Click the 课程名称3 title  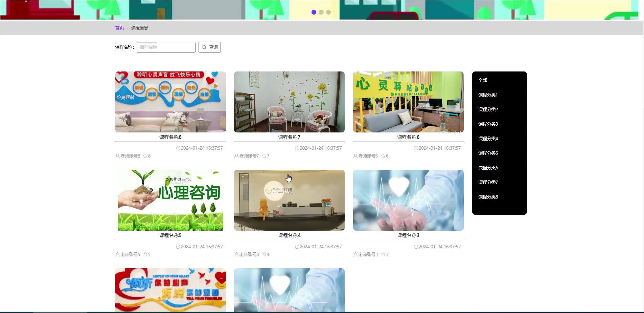coord(408,235)
